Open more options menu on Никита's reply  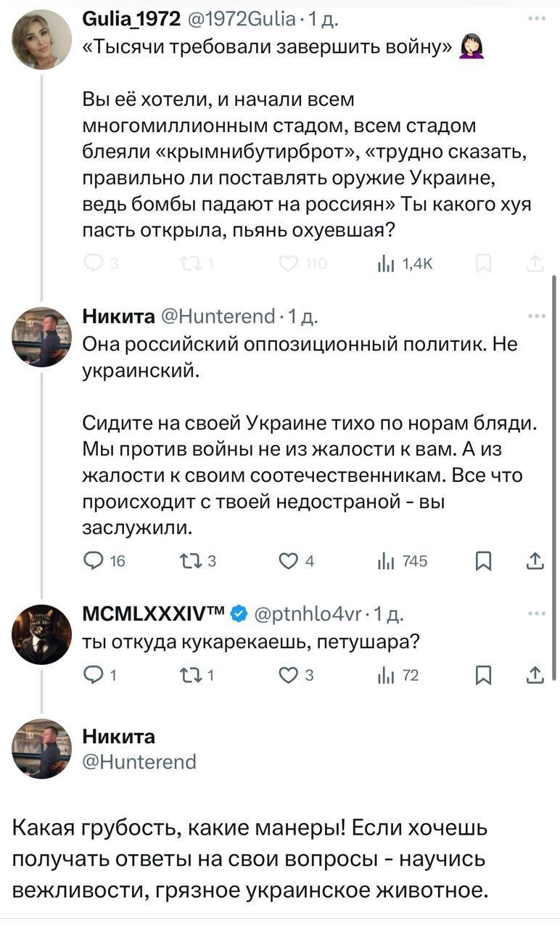[537, 316]
